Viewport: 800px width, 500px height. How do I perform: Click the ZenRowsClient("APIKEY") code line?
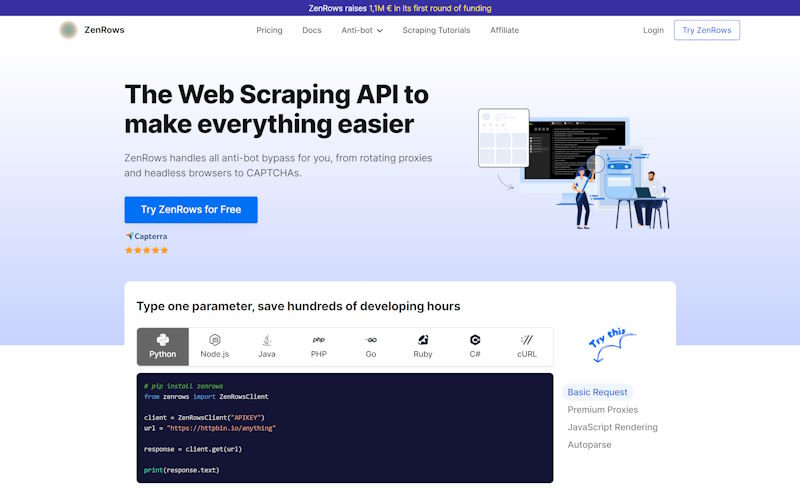pos(204,417)
